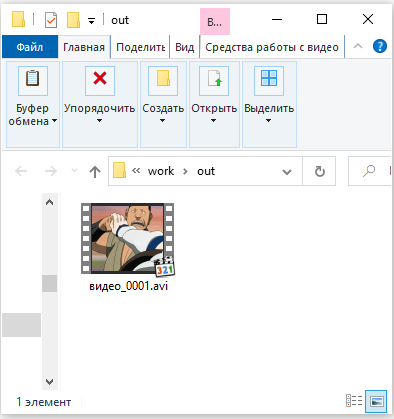Open recent locations dropdown arrow
This screenshot has width=394, height=419.
pos(74,171)
